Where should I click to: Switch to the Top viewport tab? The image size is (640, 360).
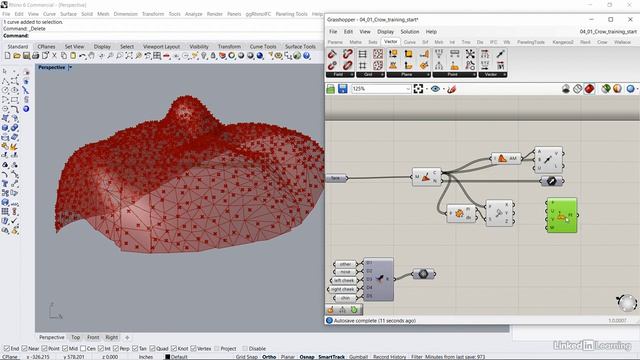point(76,337)
